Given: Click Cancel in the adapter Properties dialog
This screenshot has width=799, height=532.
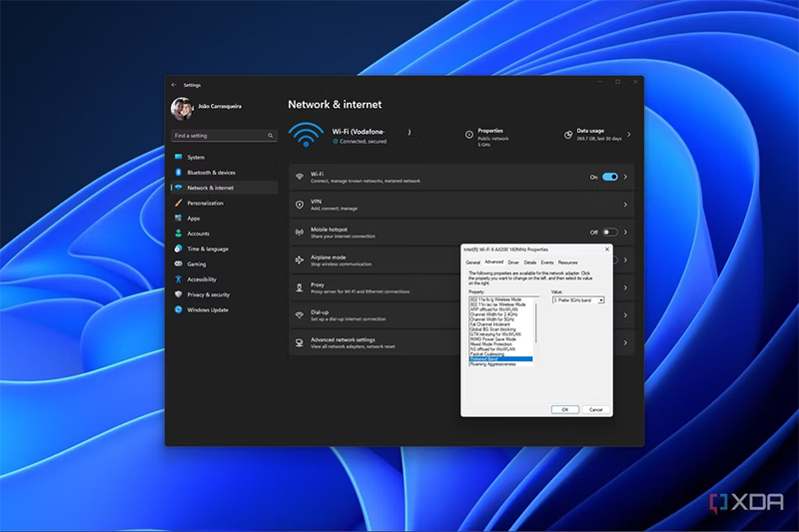Looking at the screenshot, I should pos(595,409).
